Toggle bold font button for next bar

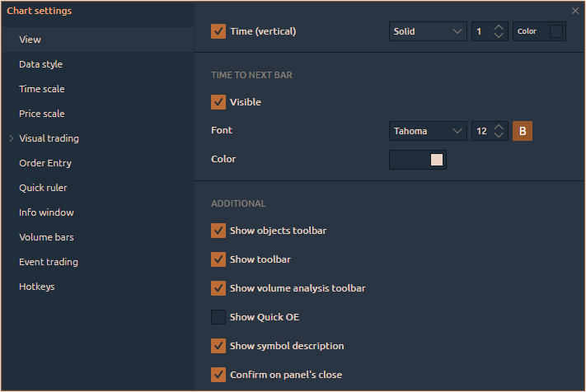(523, 131)
